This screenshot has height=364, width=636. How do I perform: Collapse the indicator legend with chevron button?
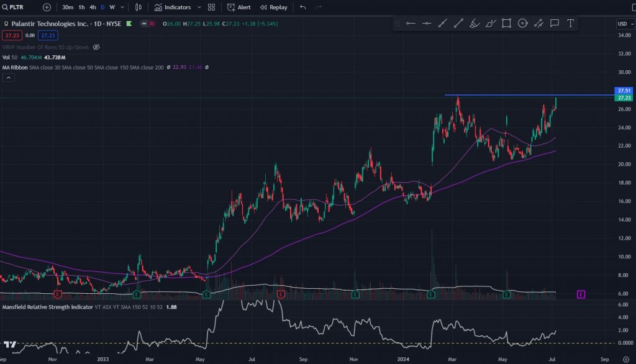(9, 78)
